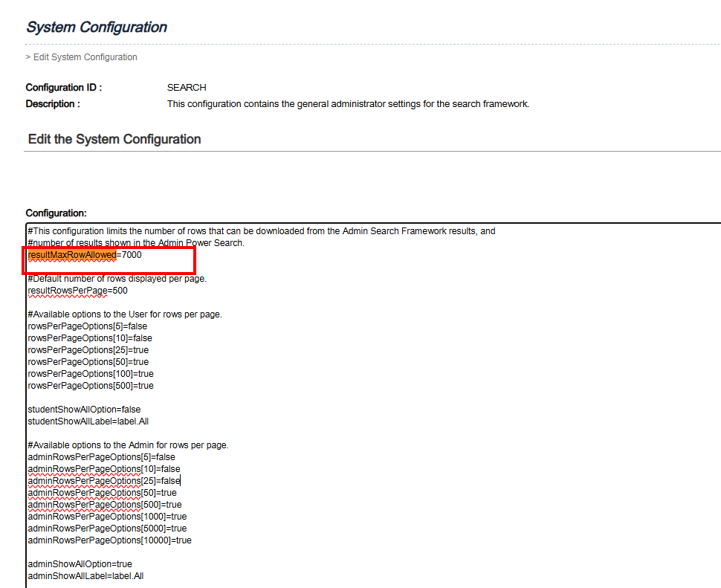Click the SEARCH Configuration ID value

(187, 88)
